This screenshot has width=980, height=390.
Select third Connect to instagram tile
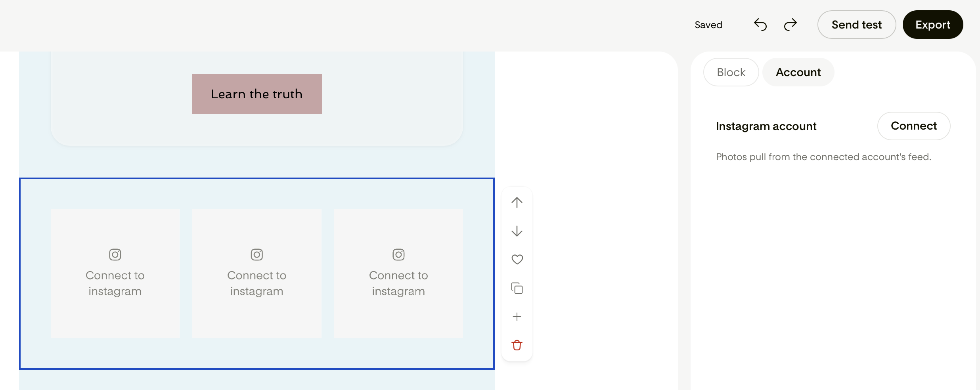click(x=398, y=274)
